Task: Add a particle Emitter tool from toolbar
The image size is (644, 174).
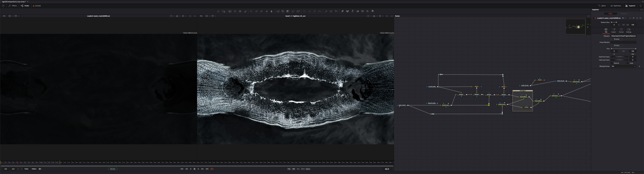Action: click(326, 11)
